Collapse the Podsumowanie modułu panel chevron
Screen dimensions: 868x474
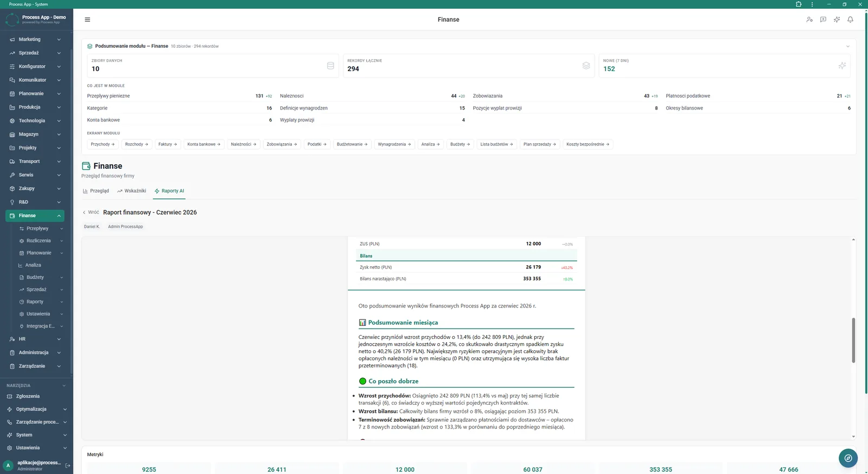tap(848, 46)
